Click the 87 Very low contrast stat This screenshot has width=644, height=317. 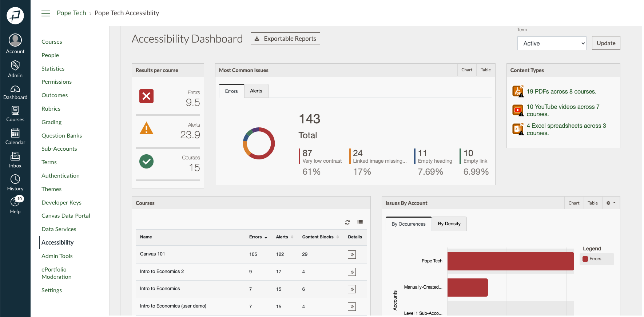(x=321, y=162)
